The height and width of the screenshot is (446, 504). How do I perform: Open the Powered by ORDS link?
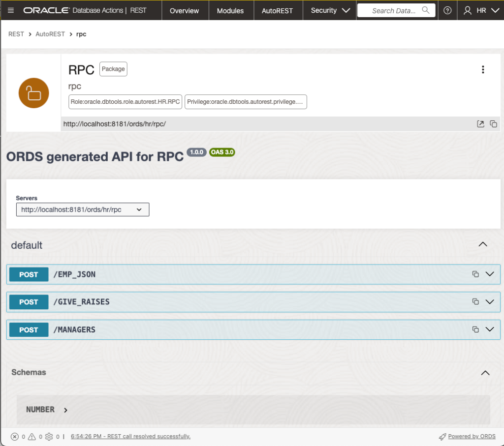point(472,436)
